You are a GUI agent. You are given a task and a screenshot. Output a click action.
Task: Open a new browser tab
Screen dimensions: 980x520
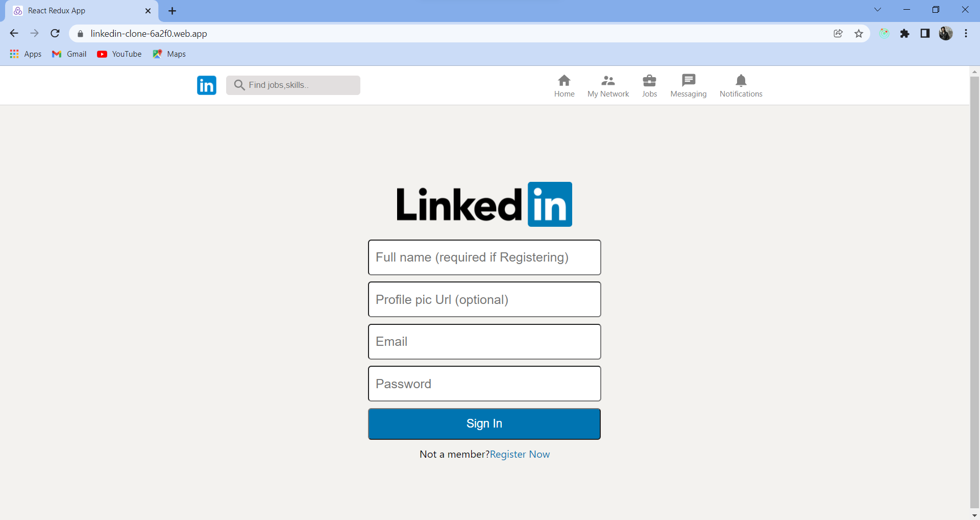[173, 11]
